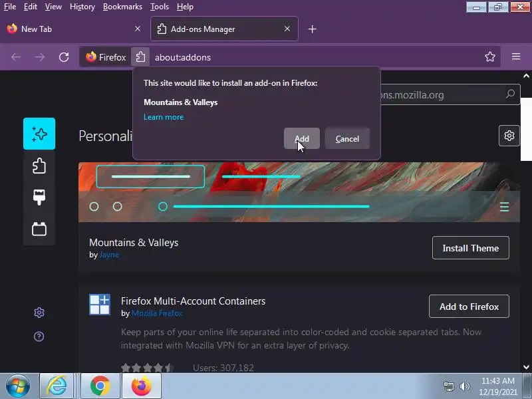Cancel the add-on installation
Screen dimensions: 532x399
pyautogui.click(x=347, y=138)
